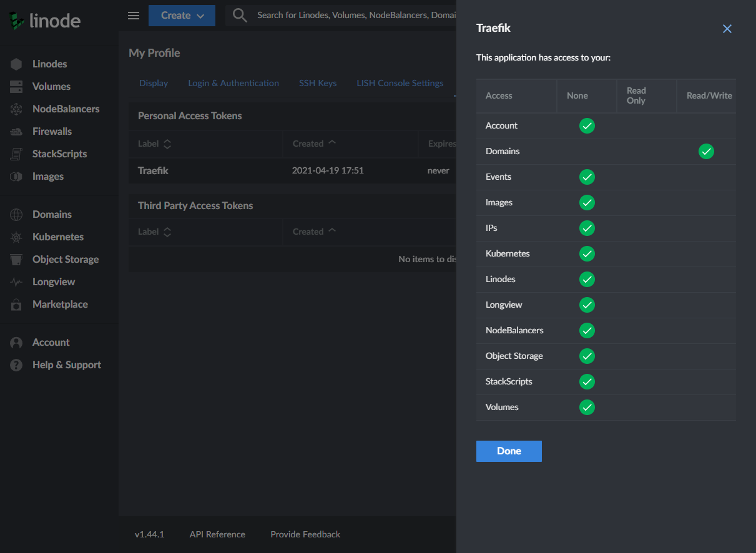Screen dimensions: 756x553
Task: Click the Longview pulse icon
Action: pyautogui.click(x=16, y=281)
